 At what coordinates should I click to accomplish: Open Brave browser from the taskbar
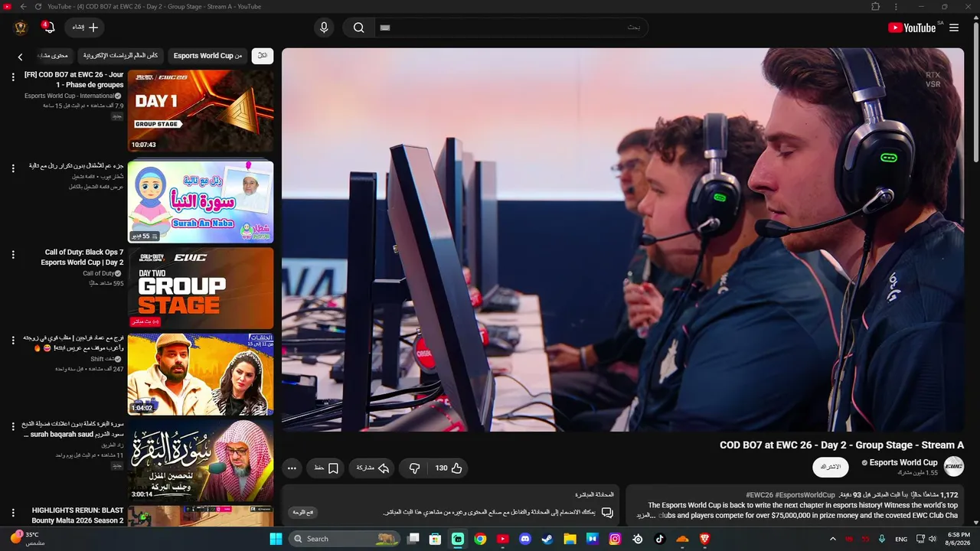click(x=705, y=539)
